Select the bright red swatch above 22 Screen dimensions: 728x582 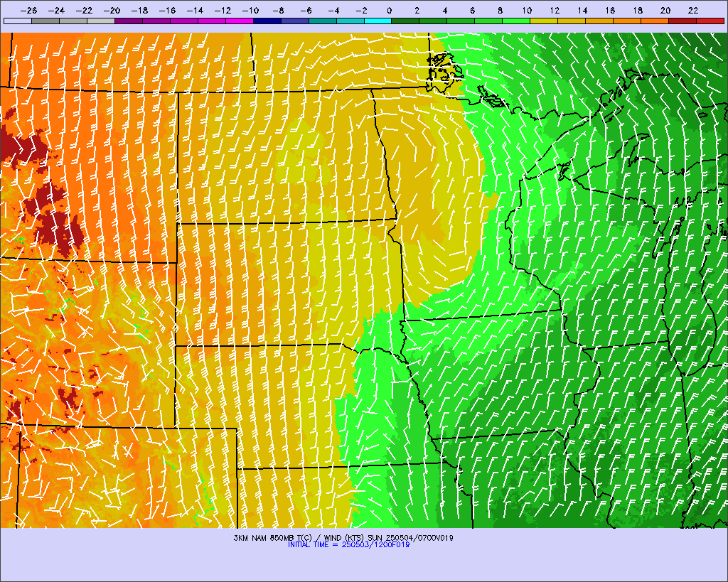(x=710, y=21)
